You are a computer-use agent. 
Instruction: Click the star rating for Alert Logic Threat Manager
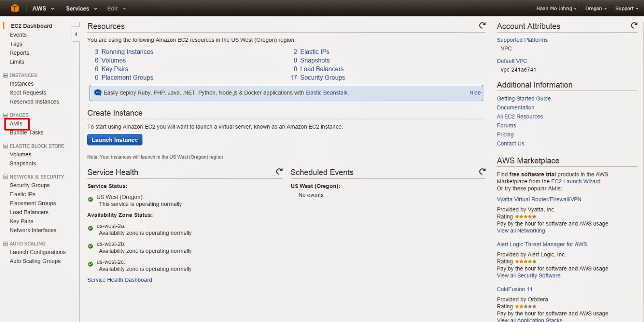[526, 262]
